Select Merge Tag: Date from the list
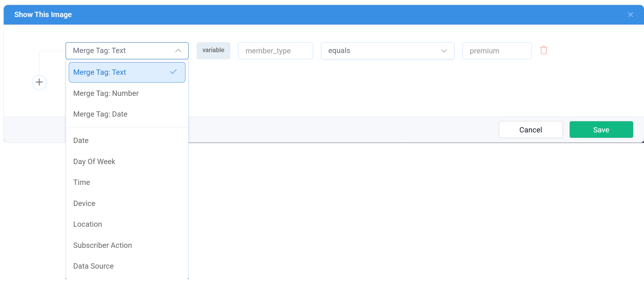The image size is (644, 281). coord(100,114)
